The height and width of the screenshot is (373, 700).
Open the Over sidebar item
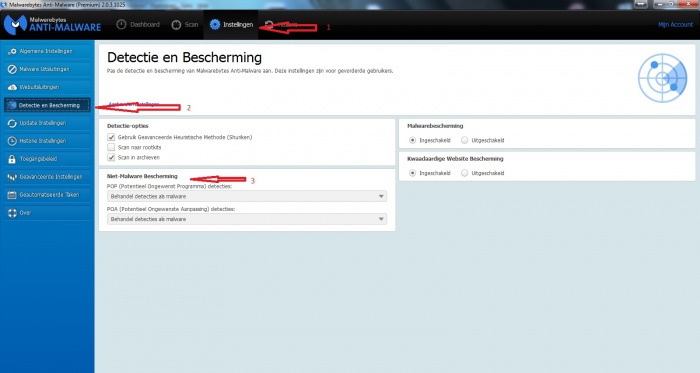coord(47,213)
